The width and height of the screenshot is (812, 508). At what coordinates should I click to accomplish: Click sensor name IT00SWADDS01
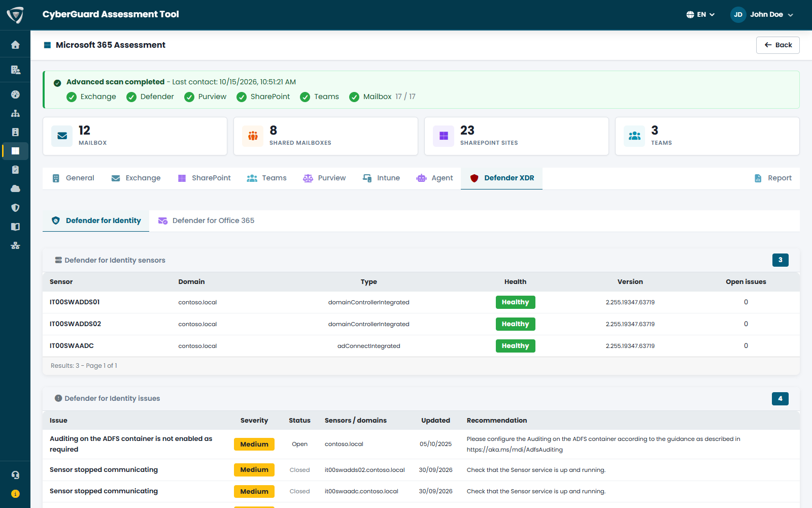pyautogui.click(x=75, y=302)
